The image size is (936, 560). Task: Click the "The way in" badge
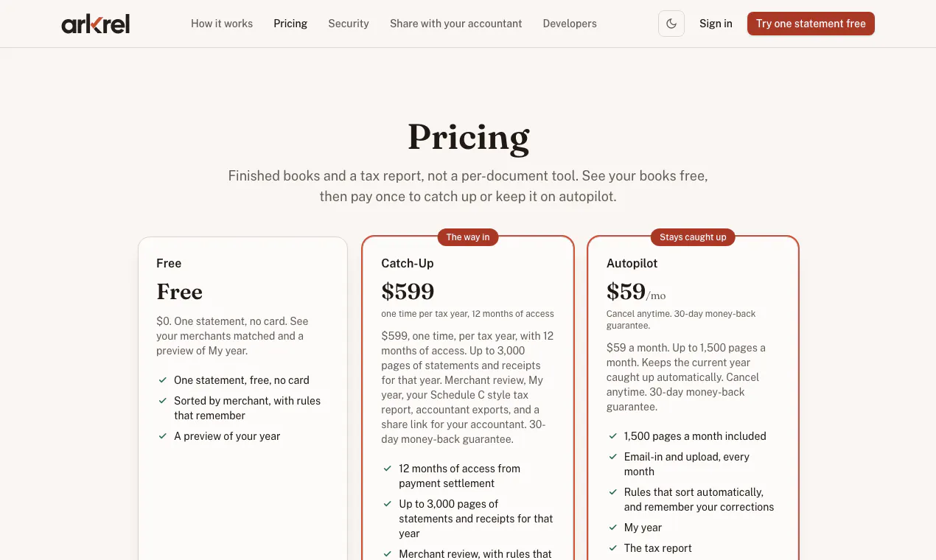(467, 237)
